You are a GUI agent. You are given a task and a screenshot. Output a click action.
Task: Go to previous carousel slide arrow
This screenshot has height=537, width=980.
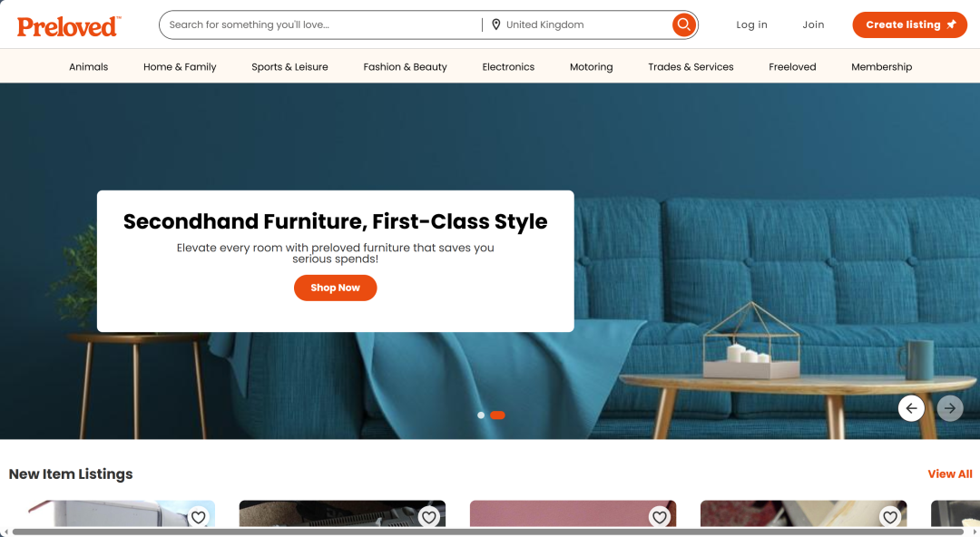911,408
